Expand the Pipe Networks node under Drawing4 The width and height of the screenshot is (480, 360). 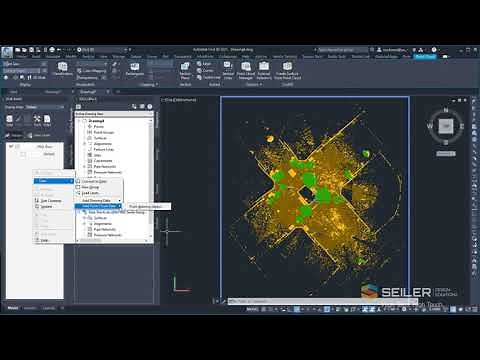click(85, 166)
